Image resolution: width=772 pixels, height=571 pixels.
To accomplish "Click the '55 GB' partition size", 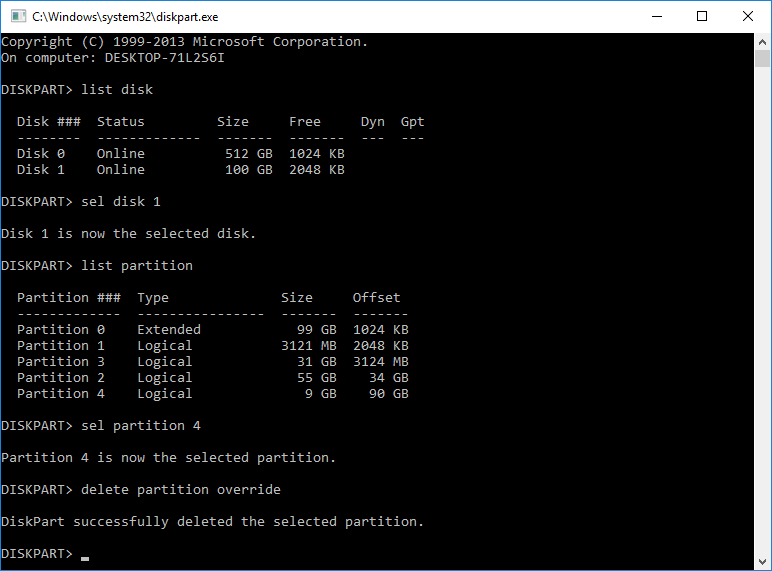I will pos(317,378).
